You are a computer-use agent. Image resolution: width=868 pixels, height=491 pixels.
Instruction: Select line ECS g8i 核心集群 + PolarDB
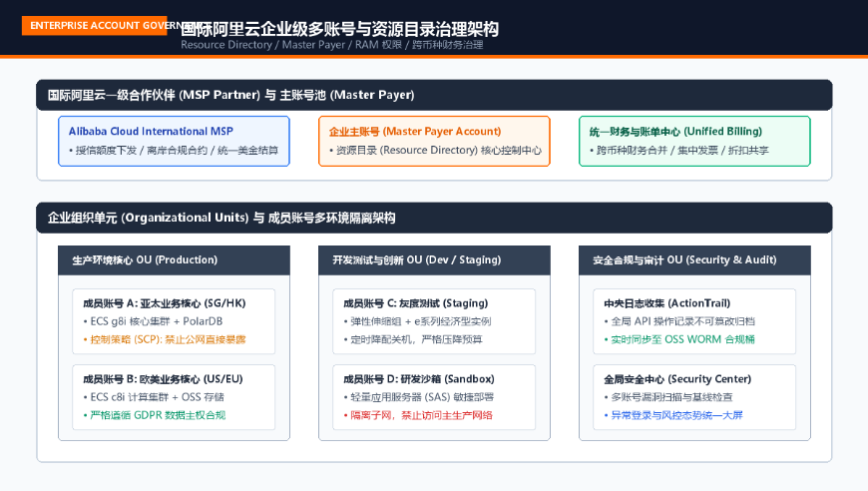click(153, 321)
